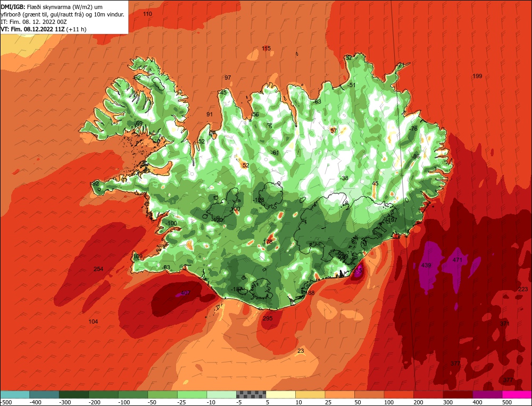Click the value -62 in the northern Westfjords
This screenshot has width=532, height=406.
[x=136, y=78]
